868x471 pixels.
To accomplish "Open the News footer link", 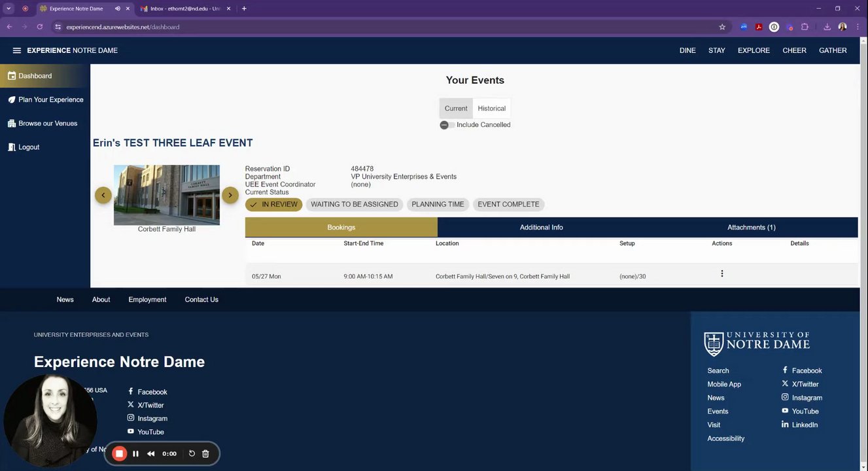I will (65, 300).
